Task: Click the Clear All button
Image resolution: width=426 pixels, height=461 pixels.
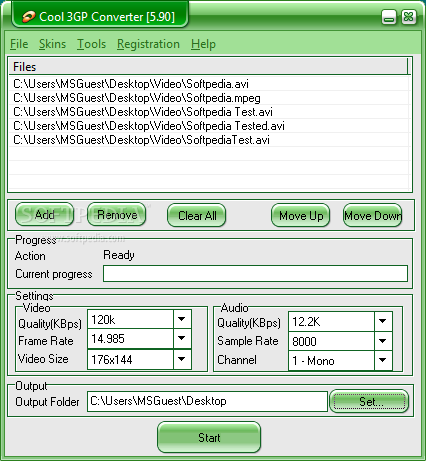Action: (197, 215)
